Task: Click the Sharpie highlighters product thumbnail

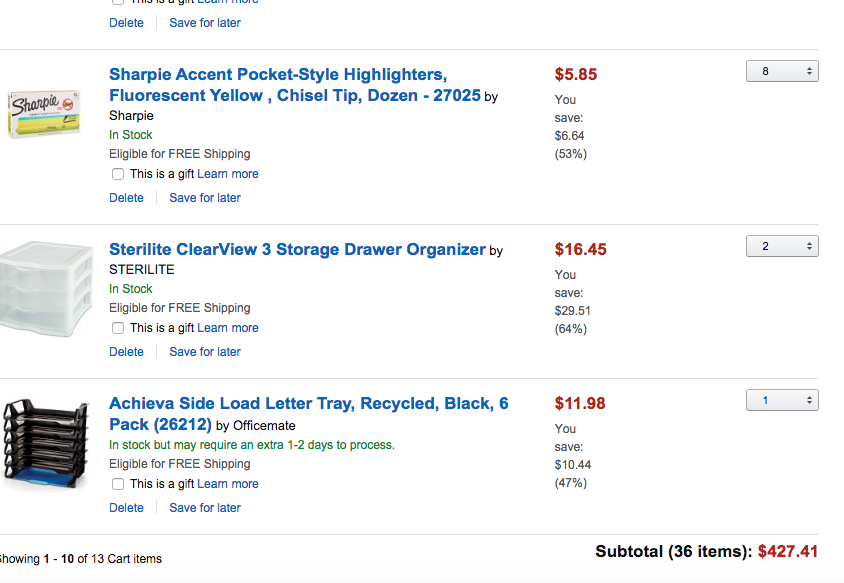Action: pyautogui.click(x=44, y=114)
